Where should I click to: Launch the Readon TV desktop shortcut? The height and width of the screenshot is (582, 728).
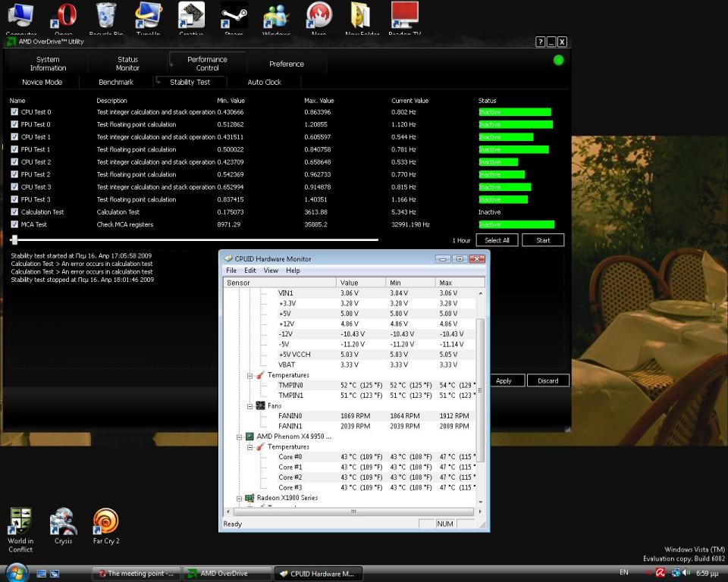point(404,17)
